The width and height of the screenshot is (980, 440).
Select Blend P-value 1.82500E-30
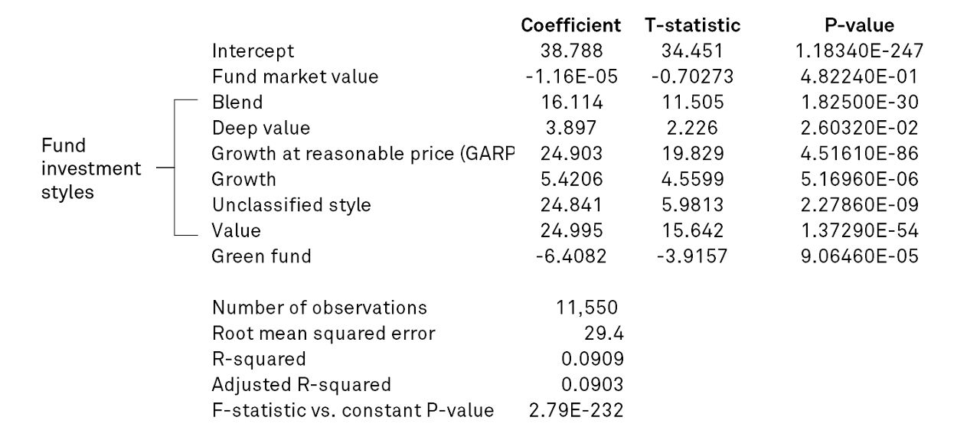pos(859,102)
